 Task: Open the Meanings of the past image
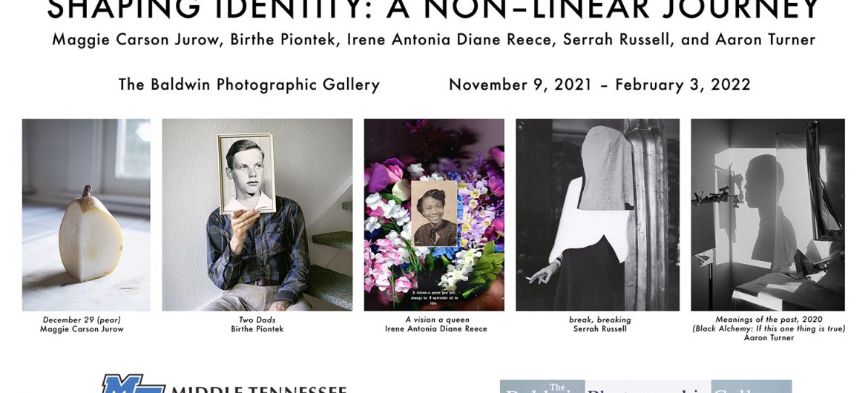[x=768, y=215]
